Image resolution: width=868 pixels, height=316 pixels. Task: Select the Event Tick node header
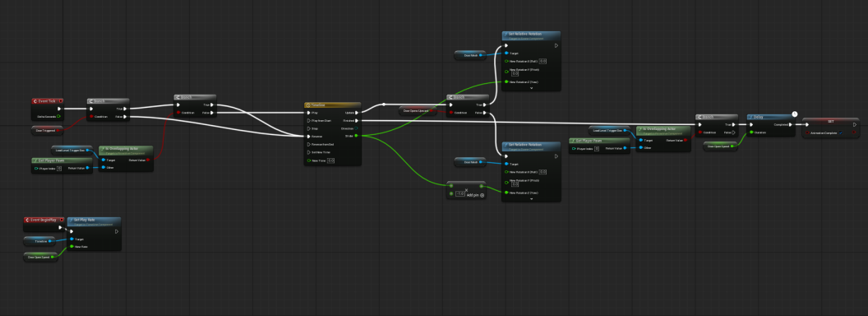[x=47, y=101]
